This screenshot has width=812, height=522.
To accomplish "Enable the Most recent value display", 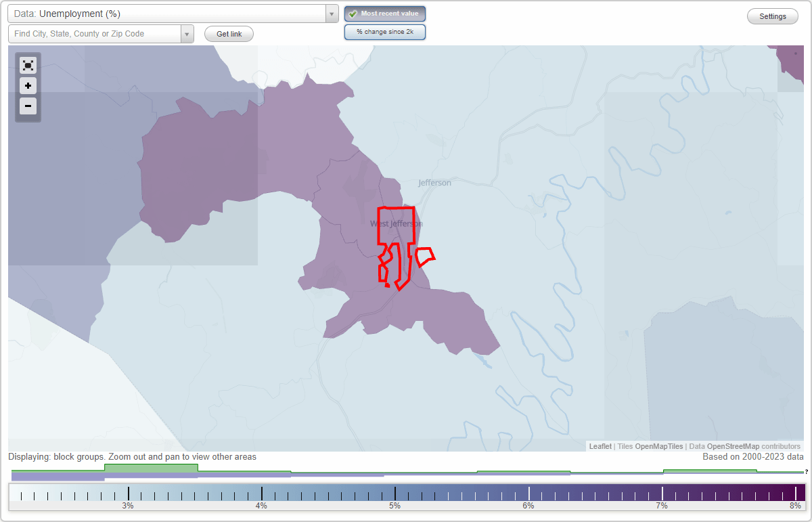I will pos(385,14).
